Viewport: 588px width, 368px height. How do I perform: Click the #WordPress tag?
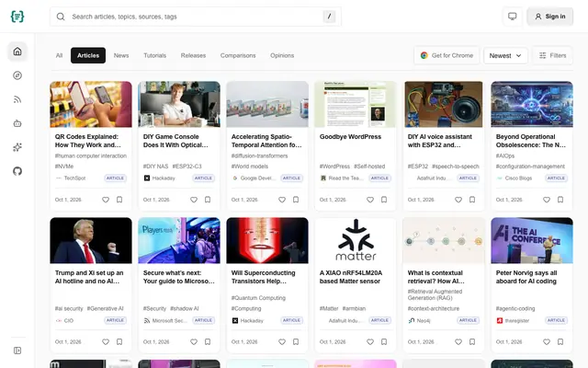click(x=334, y=167)
